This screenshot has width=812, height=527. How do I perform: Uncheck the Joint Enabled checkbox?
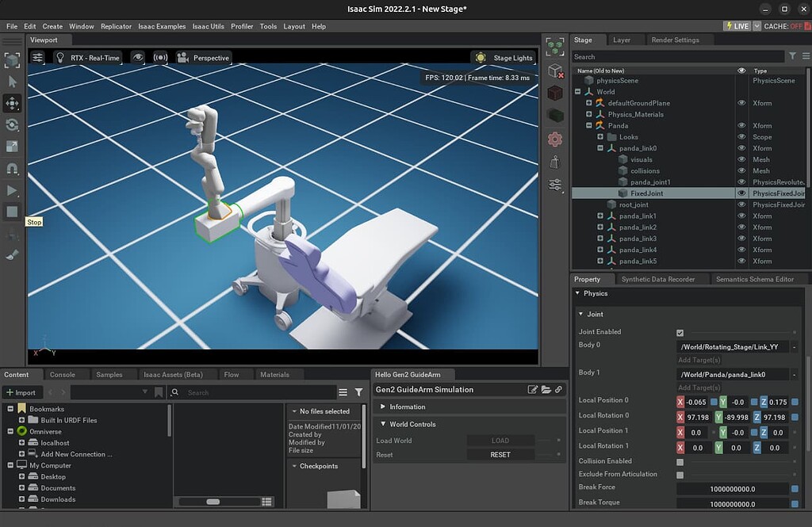pos(679,331)
